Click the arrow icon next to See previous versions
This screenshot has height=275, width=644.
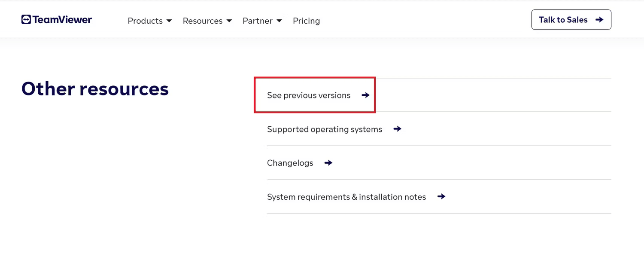point(365,95)
